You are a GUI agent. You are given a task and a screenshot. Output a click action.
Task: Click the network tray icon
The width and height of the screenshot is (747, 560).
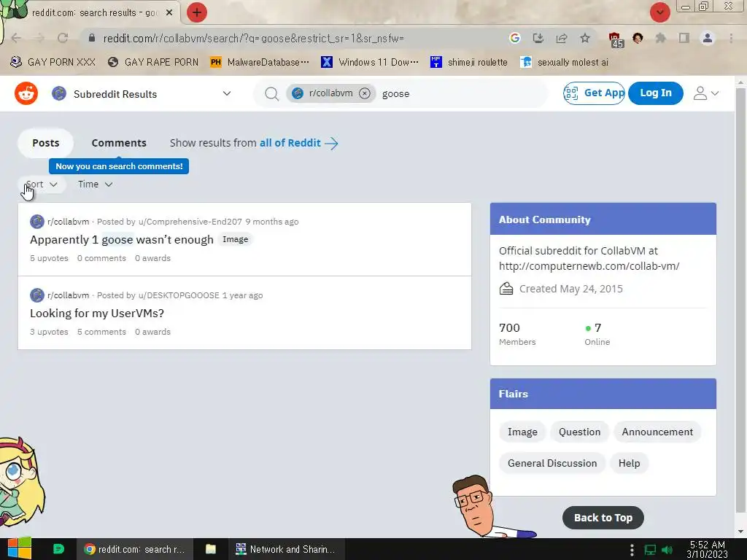tap(650, 550)
